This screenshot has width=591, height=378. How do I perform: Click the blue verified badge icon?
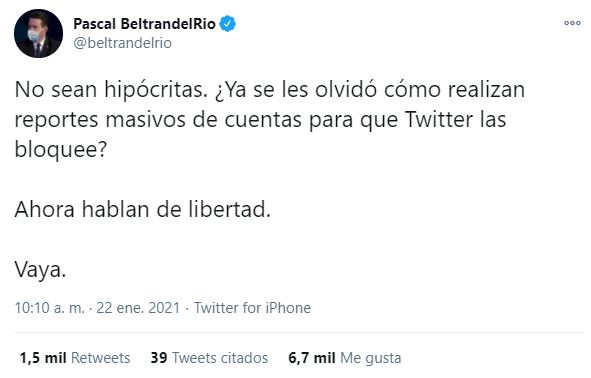pos(227,24)
